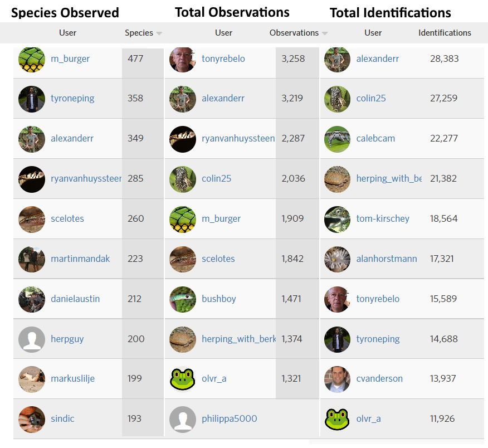Open tyroneping avatar in Species Observed
This screenshot has width=488, height=448.
point(32,99)
